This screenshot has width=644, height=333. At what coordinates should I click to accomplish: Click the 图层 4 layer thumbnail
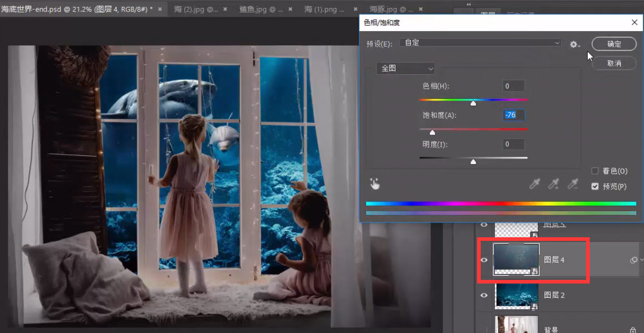click(516, 260)
